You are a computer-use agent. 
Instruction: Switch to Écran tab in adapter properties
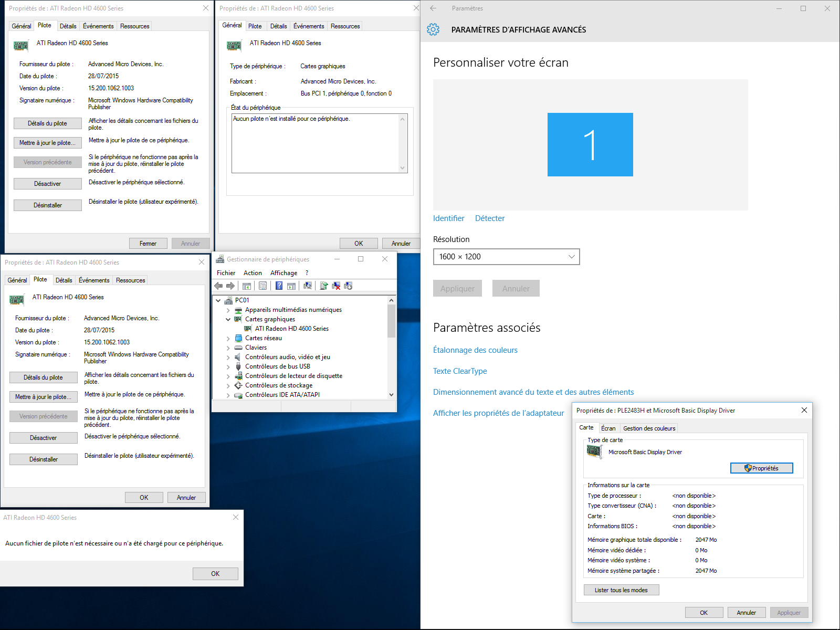[608, 428]
